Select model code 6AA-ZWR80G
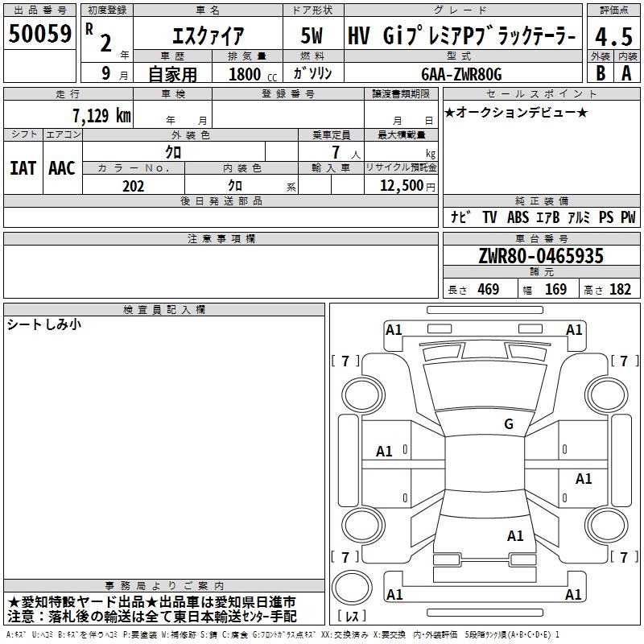 (461, 74)
